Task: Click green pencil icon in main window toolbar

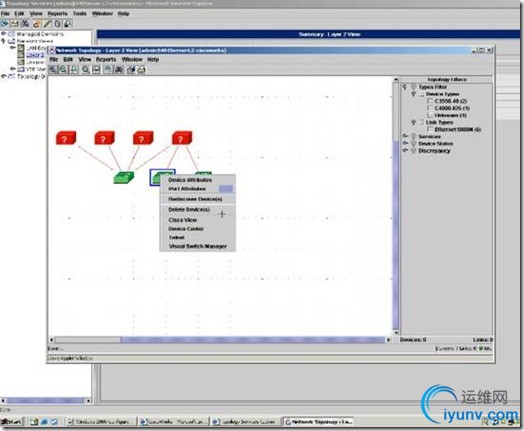Action: click(x=47, y=24)
